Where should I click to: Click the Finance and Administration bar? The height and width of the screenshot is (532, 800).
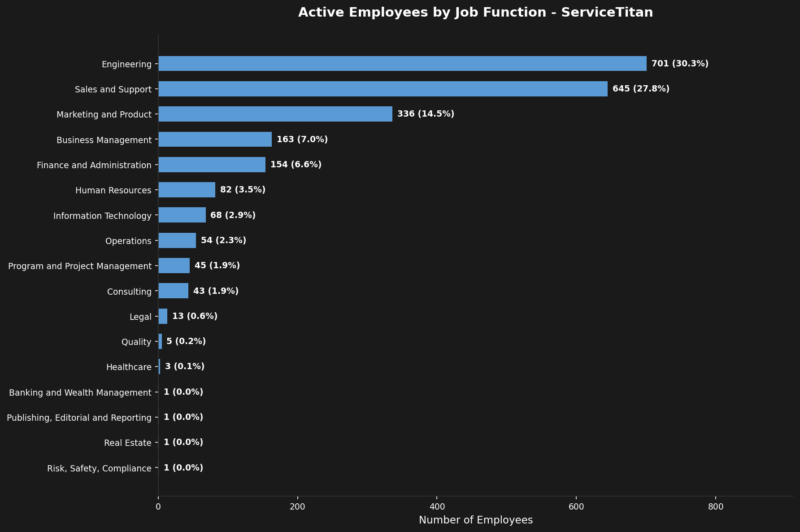coord(212,165)
